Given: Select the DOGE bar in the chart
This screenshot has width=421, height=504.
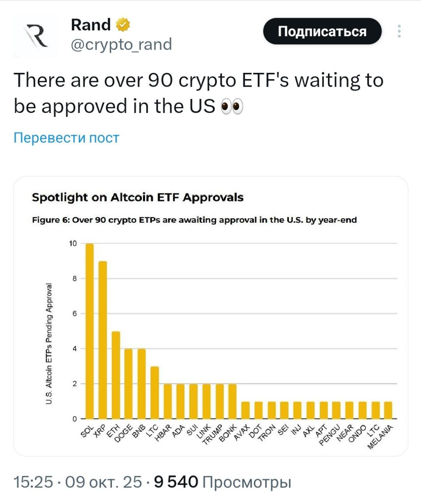Looking at the screenshot, I should pyautogui.click(x=129, y=384).
